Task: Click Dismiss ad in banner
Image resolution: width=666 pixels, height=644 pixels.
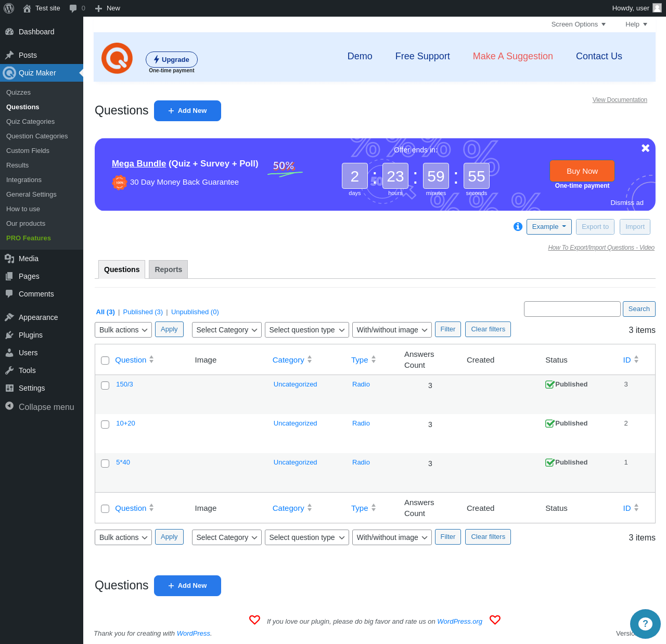Action: (x=627, y=203)
